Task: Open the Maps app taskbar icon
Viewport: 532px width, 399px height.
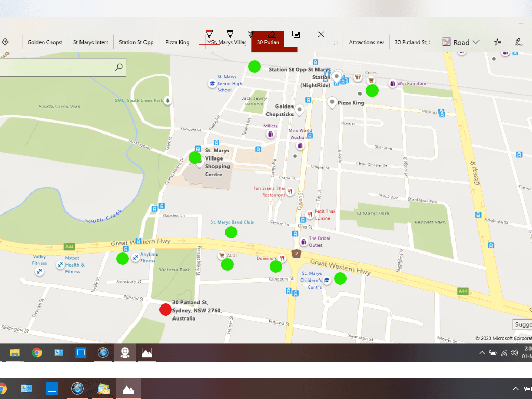Action: click(x=125, y=353)
